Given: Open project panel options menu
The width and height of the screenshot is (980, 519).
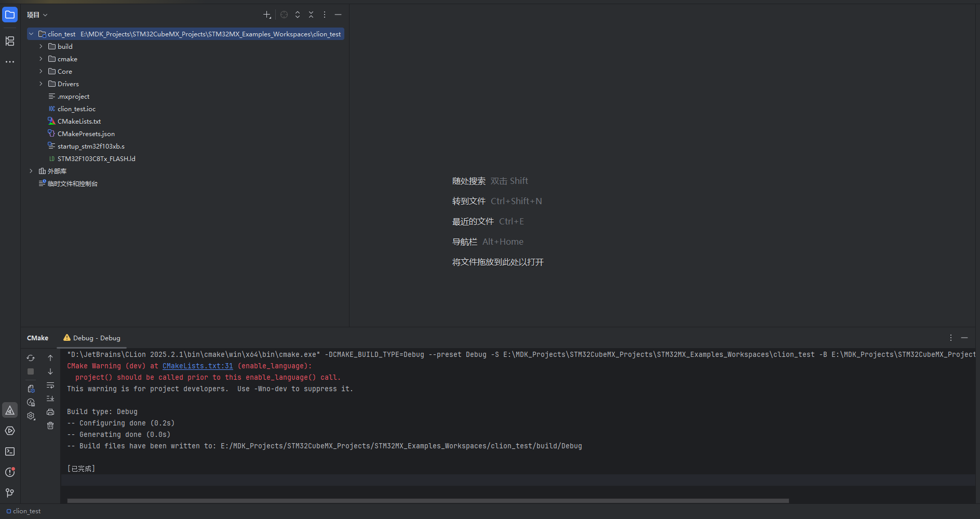Looking at the screenshot, I should 325,15.
